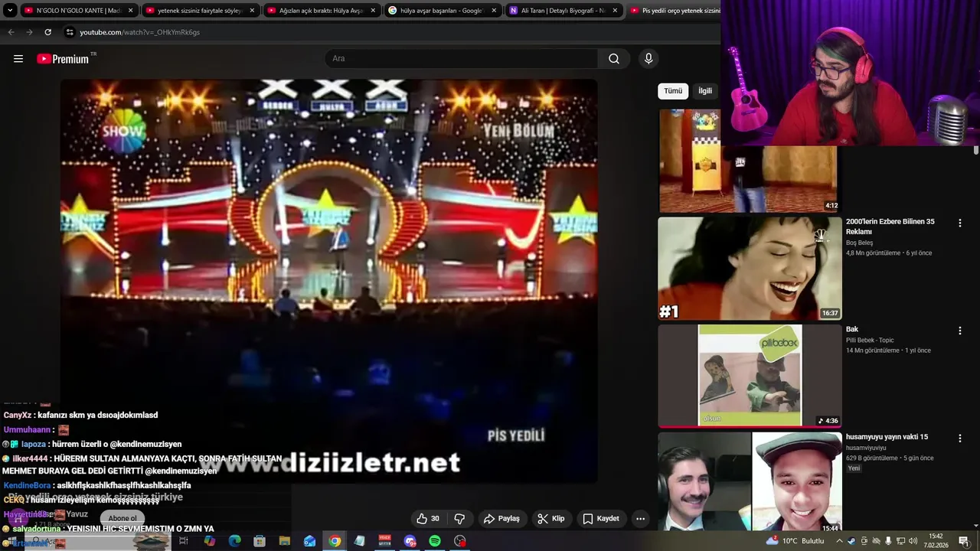Screen dimensions: 980x551
Task: Click the YouTube Ara search field
Action: pos(462,59)
